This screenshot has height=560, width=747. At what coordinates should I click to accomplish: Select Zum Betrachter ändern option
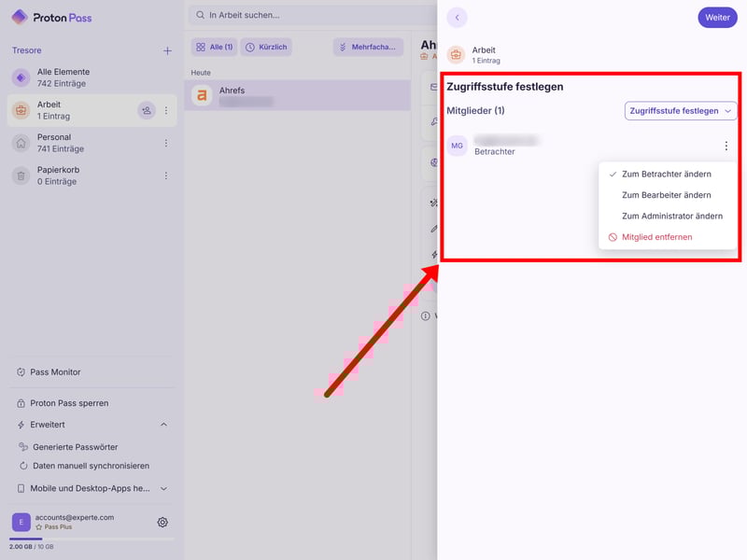[666, 175]
